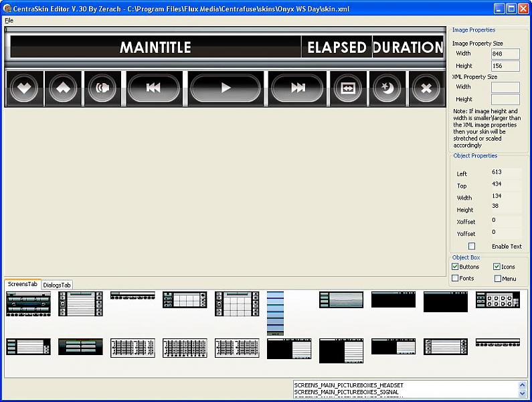Click the speaker/audio button in skin preview
Viewport: 532px width, 402px height.
pyautogui.click(x=102, y=88)
